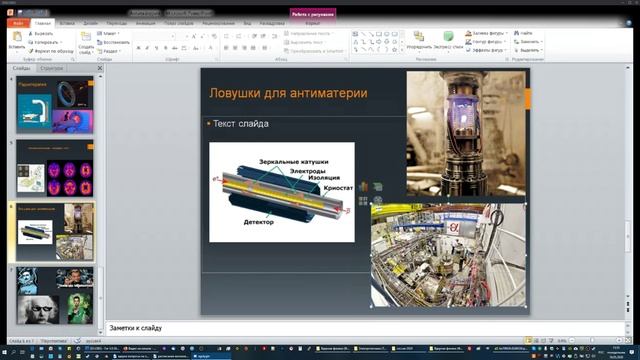
Task: Open PowerPoint help question-mark icon
Action: click(629, 23)
